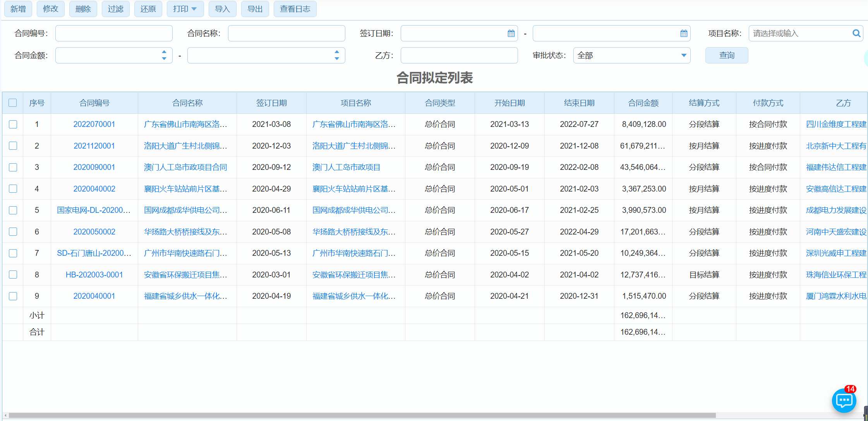Increase minimum contract amount using up arrow
868x421 pixels.
tap(164, 52)
